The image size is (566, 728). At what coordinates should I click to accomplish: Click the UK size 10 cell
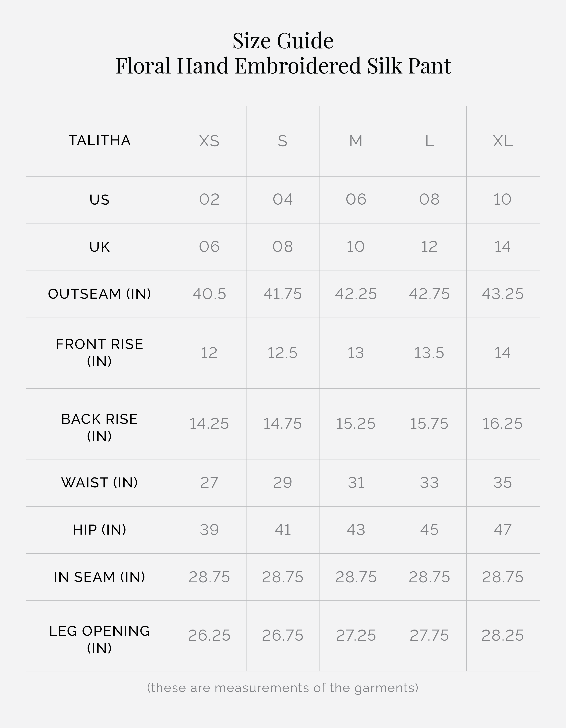(356, 247)
